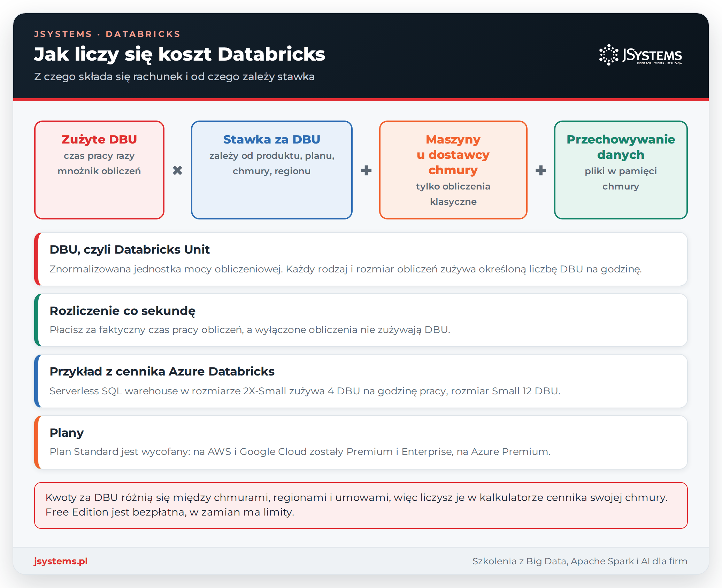Select the Zużyte DBU card
Viewport: 722px width, 588px height.
click(x=99, y=170)
